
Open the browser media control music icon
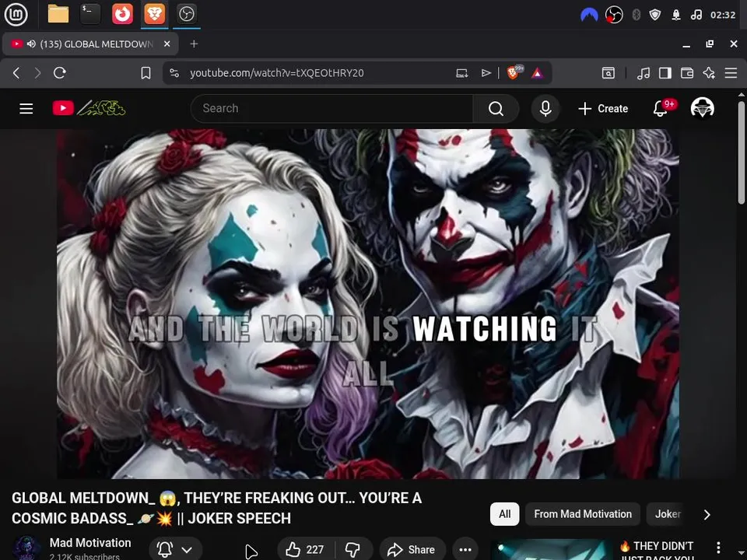pyautogui.click(x=644, y=73)
